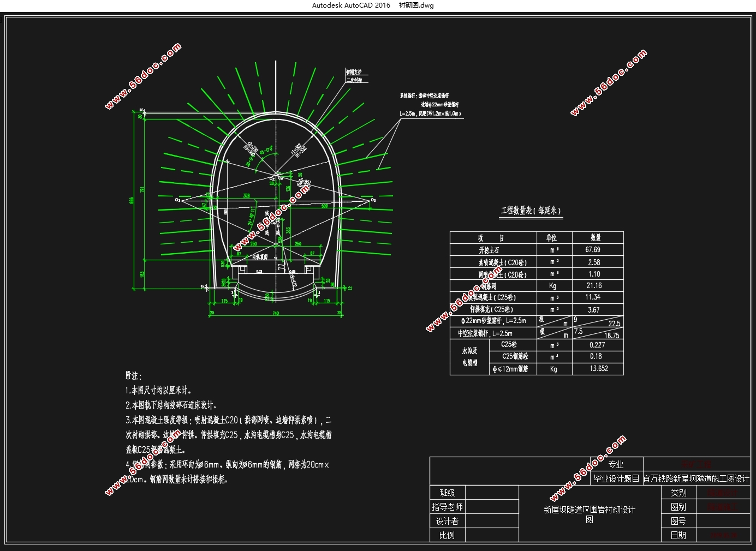The width and height of the screenshot is (756, 551).
Task: Click the 日期 title block cell
Action: (x=678, y=535)
